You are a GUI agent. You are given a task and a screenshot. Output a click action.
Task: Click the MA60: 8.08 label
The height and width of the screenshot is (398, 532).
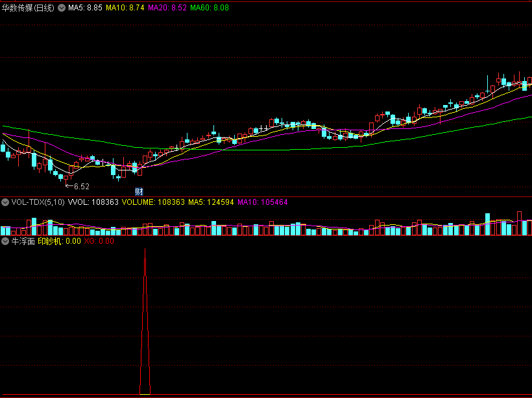(210, 8)
